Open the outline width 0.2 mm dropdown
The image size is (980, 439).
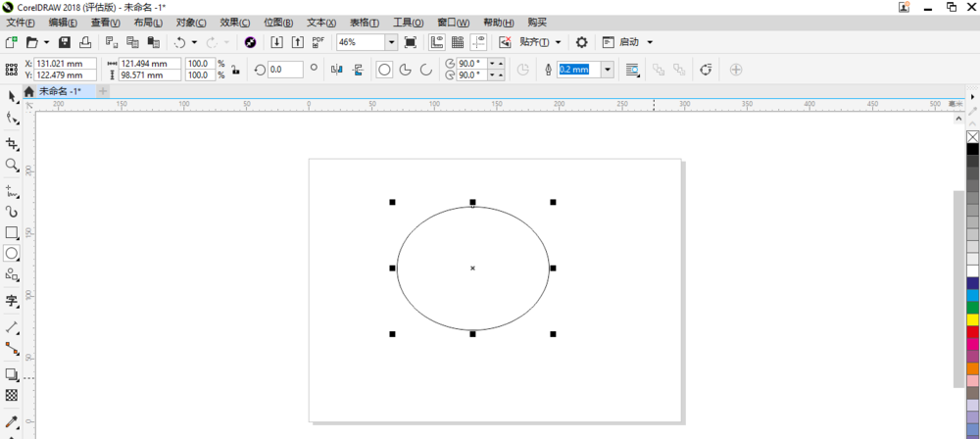click(x=608, y=70)
